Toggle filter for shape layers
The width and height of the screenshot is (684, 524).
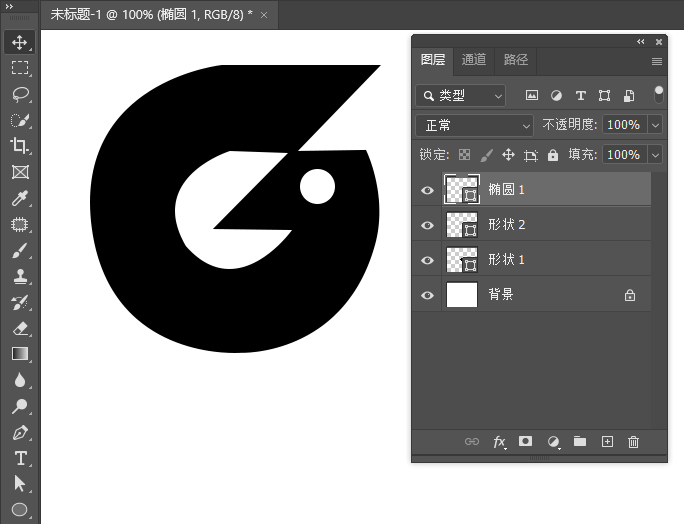coord(605,96)
